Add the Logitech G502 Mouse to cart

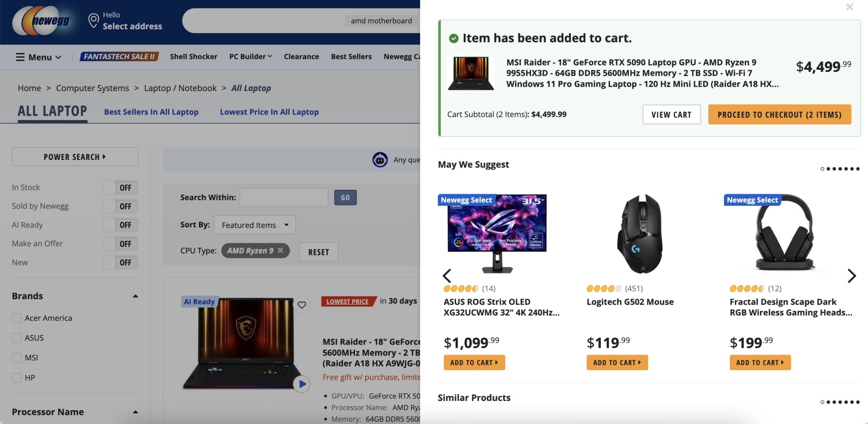(x=617, y=362)
